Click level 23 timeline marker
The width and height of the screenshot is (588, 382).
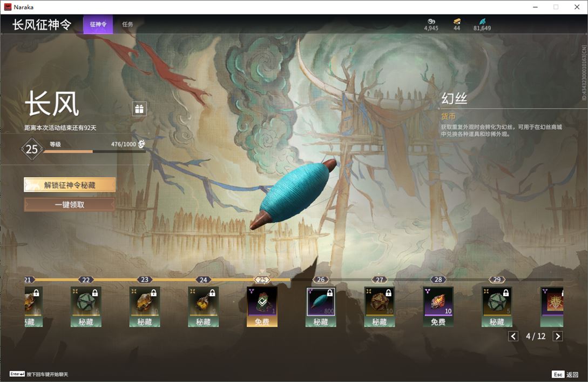point(145,279)
